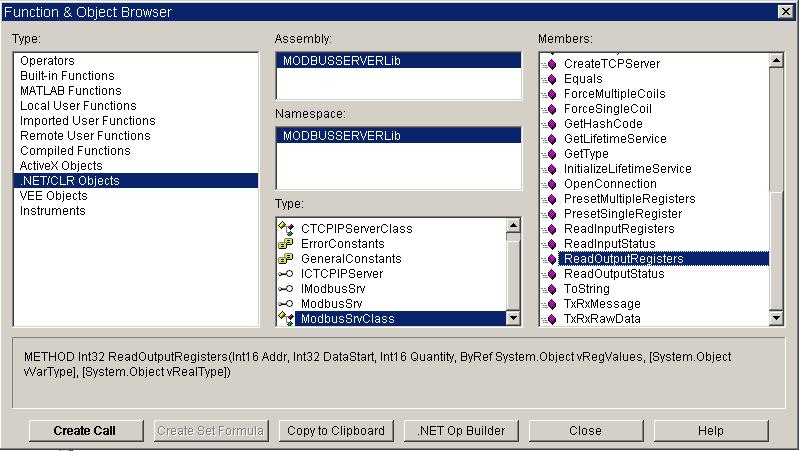This screenshot has height=451, width=799.
Task: Click the ICTCPIPServer interface icon
Action: (x=285, y=274)
